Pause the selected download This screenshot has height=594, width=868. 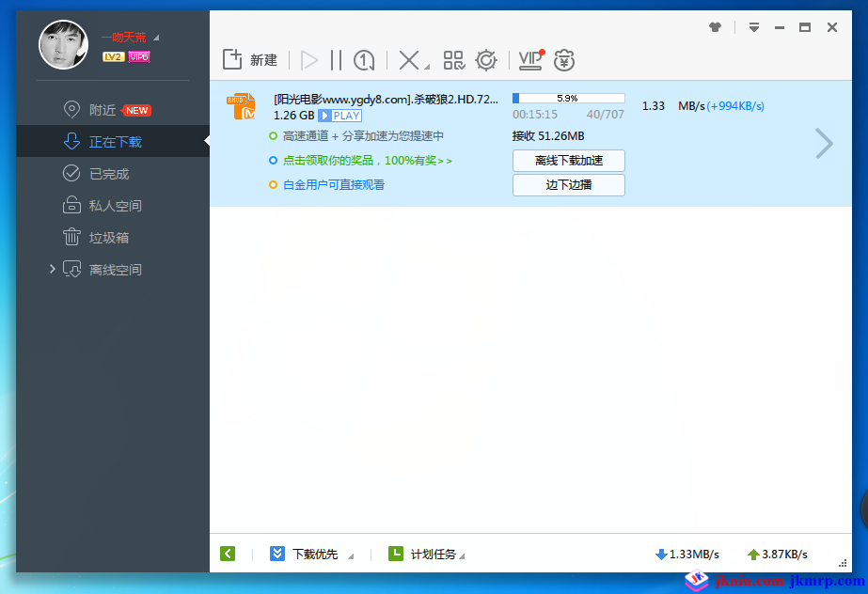point(336,60)
